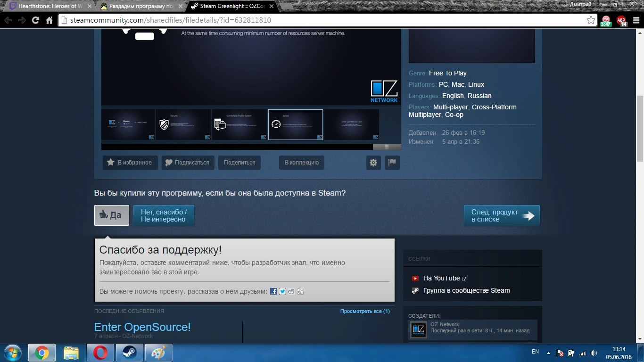Screen dimensions: 644x362
Task: Go to the browser home page icon
Action: (49, 20)
